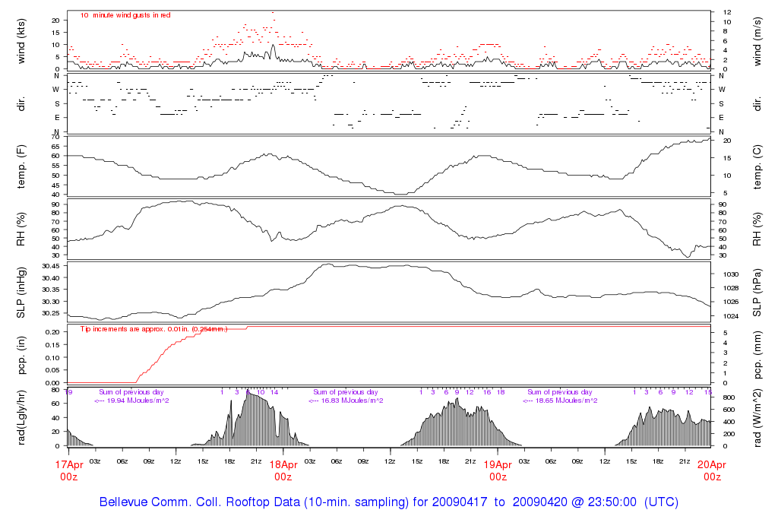
Task: Click the "0.05" precipitation tick value
Action: [x=52, y=371]
